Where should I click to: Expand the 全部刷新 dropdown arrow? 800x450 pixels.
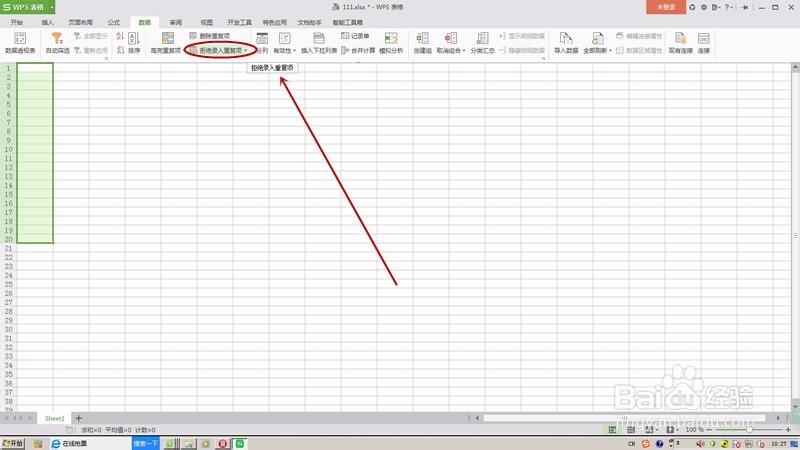(610, 51)
